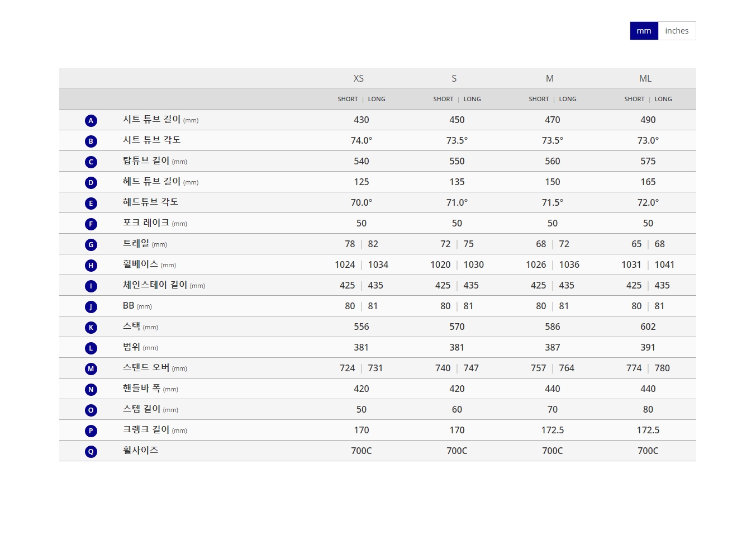
Task: Click the '핸들바 폭' row label
Action: pyautogui.click(x=150, y=388)
